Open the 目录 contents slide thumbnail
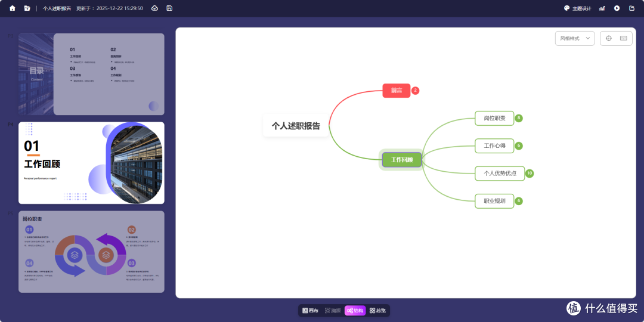644x322 pixels. [x=91, y=74]
